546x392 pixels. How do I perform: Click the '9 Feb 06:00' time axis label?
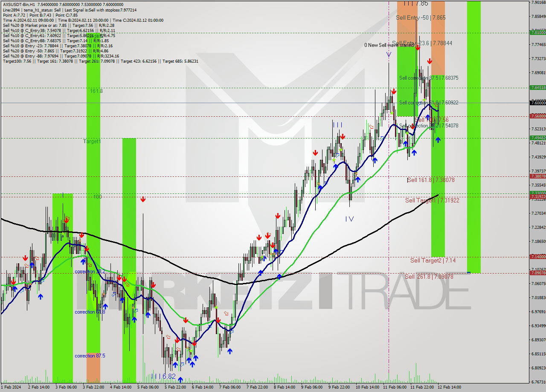coord(311,387)
